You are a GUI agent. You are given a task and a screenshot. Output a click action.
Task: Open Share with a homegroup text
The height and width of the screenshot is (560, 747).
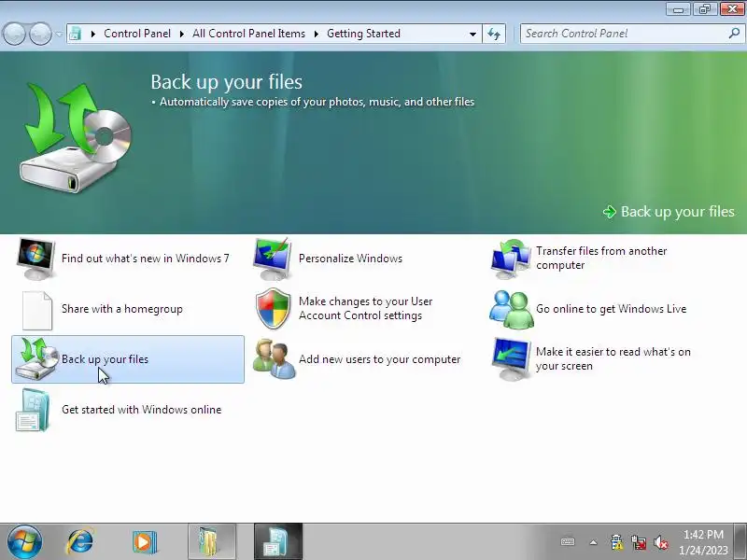(122, 309)
